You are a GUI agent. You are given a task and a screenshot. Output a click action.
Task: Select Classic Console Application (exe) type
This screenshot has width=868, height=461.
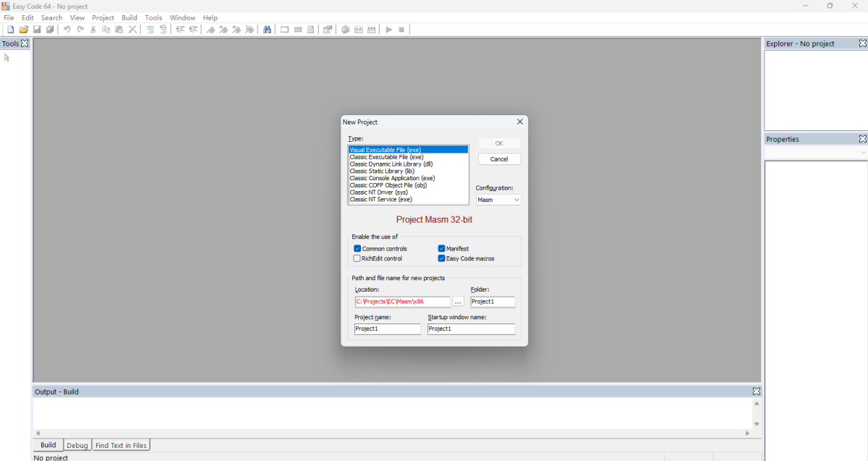click(392, 178)
